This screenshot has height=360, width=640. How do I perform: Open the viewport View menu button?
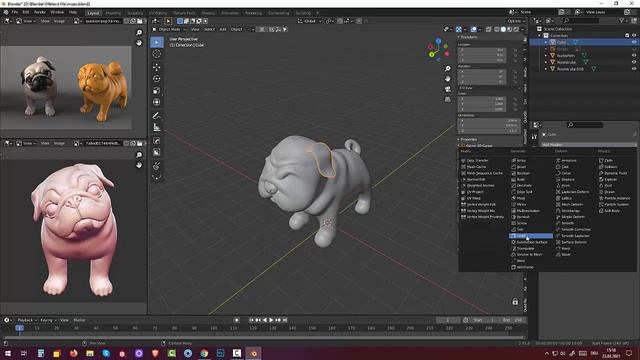(195, 29)
